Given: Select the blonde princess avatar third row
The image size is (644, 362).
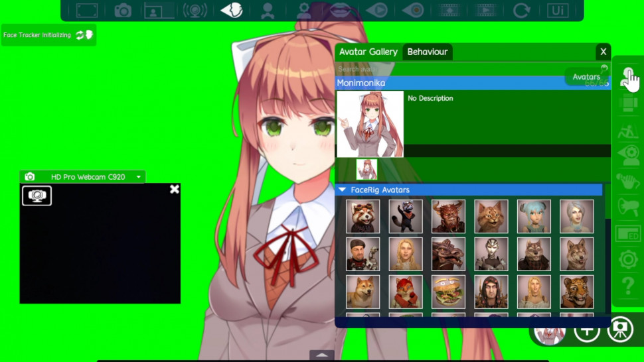Looking at the screenshot, I should [534, 292].
